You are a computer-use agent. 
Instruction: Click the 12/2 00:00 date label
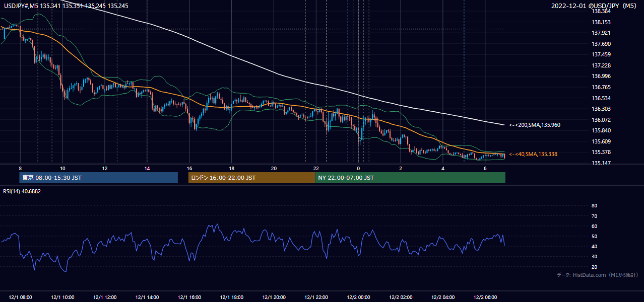[358, 297]
